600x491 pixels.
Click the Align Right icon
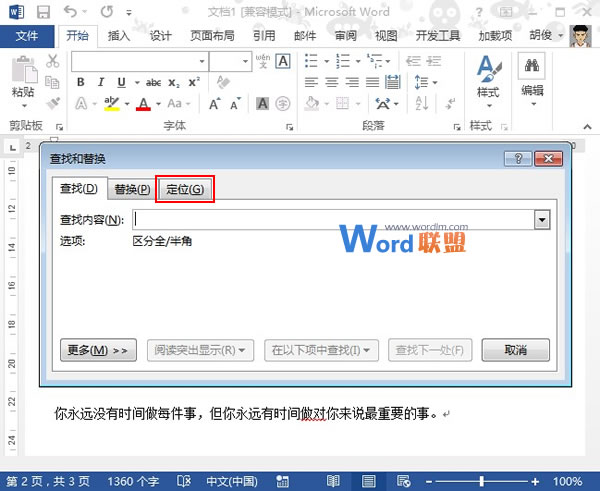coord(352,82)
